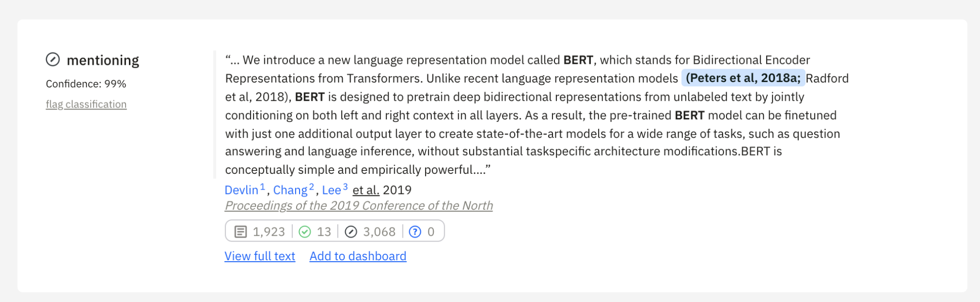The image size is (980, 302).
Task: Click the 0 count beside the question mark
Action: coord(431,232)
